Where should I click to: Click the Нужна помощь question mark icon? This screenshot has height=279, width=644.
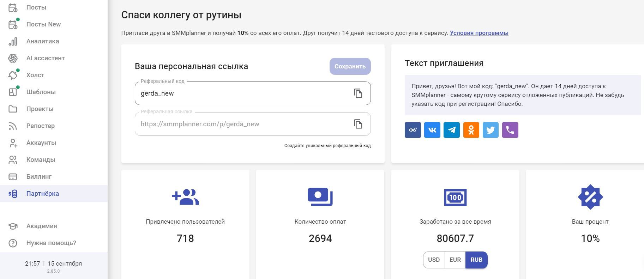(x=13, y=243)
